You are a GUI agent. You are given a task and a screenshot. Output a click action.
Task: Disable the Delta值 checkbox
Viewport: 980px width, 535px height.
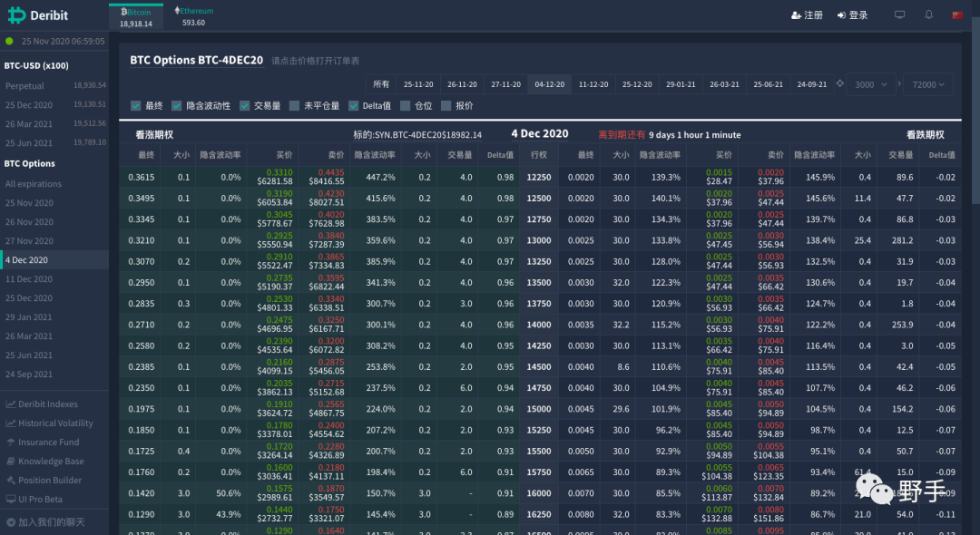click(354, 106)
